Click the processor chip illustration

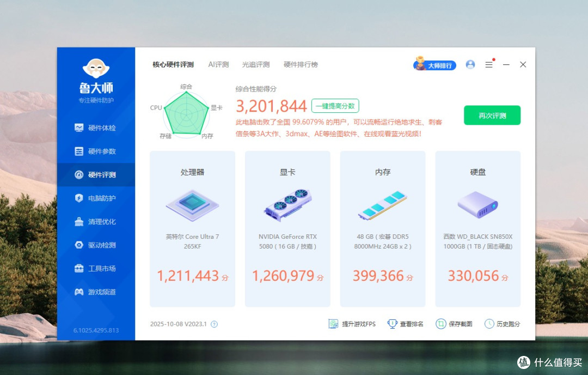pyautogui.click(x=192, y=205)
